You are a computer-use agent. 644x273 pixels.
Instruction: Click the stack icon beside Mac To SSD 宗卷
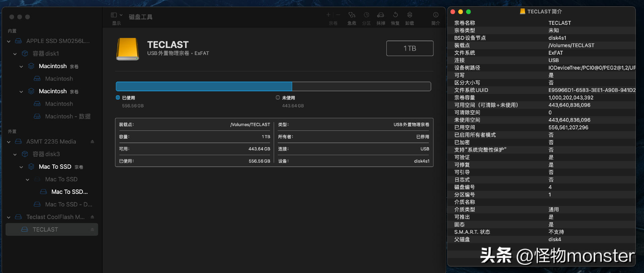tap(31, 167)
